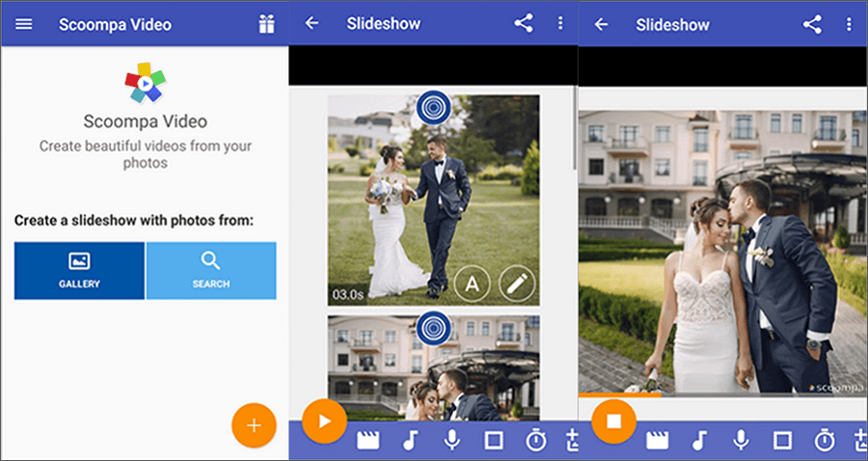Select the second photo with hotel building

[433, 367]
